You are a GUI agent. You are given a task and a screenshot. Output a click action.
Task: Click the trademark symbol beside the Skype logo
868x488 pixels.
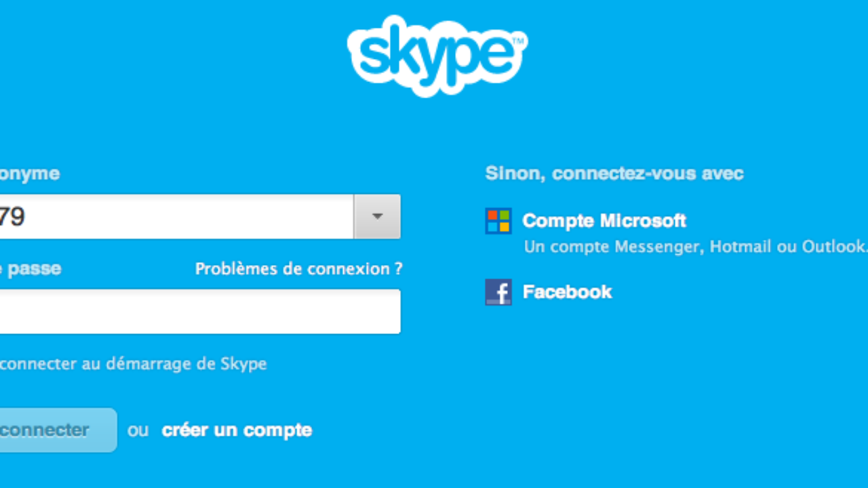coord(518,42)
